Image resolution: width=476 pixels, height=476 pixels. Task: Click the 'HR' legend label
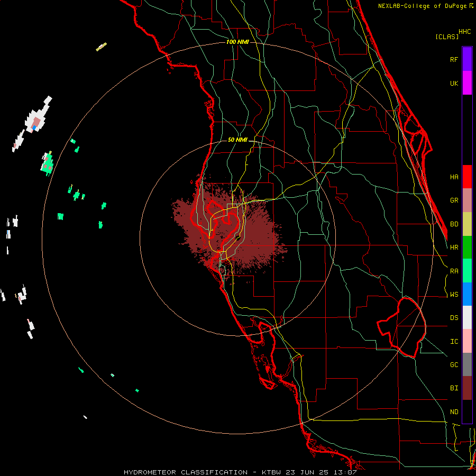point(454,248)
